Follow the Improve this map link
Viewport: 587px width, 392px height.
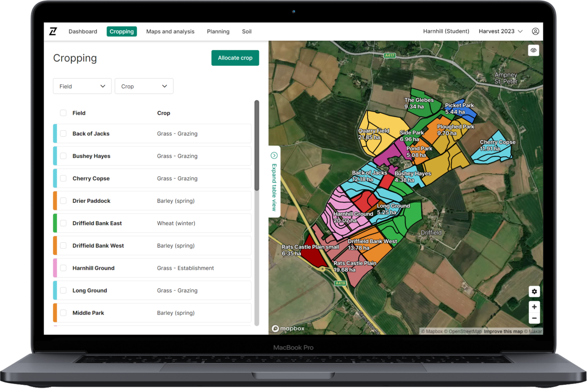(503, 332)
